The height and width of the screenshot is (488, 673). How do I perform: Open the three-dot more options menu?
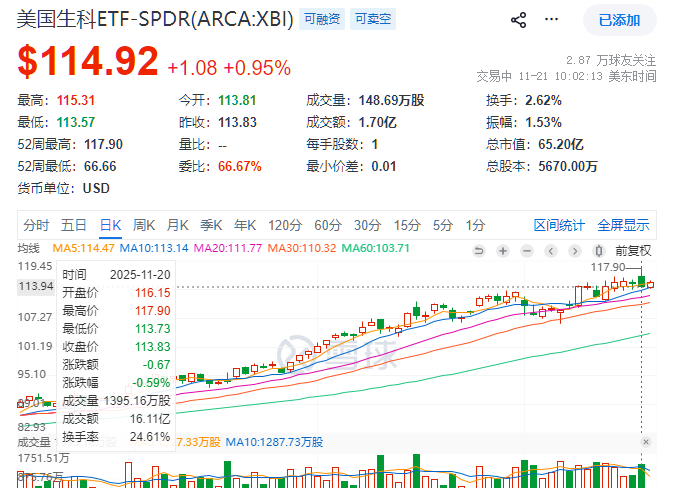552,20
